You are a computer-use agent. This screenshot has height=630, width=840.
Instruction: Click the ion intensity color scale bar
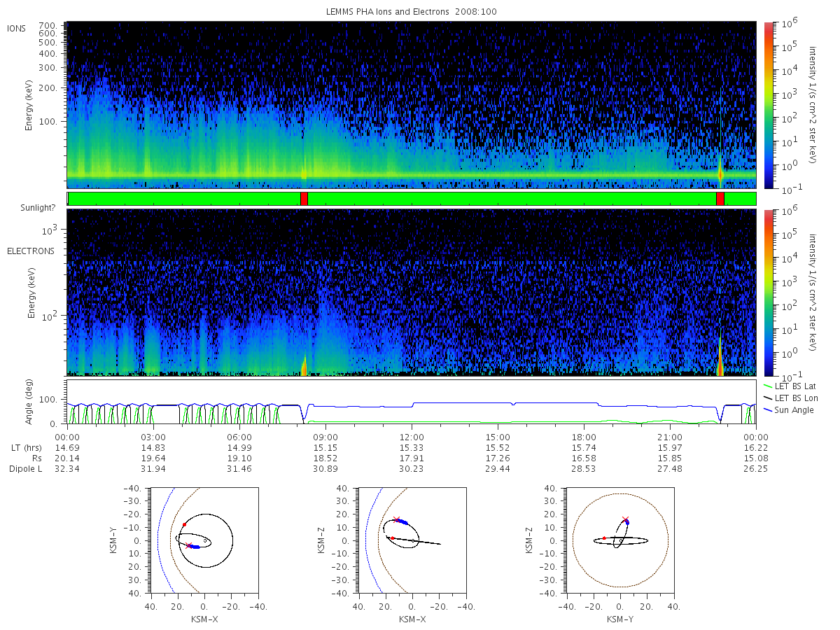tap(768, 105)
